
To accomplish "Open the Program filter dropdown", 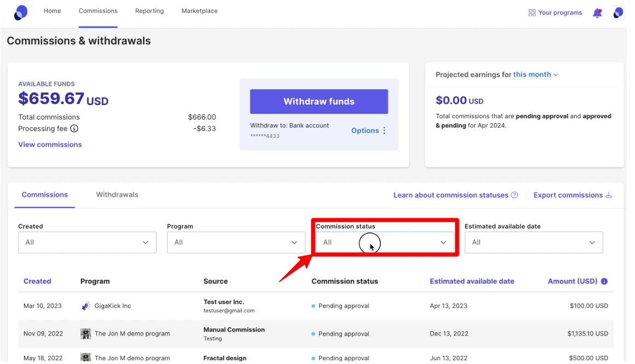I will (x=235, y=242).
